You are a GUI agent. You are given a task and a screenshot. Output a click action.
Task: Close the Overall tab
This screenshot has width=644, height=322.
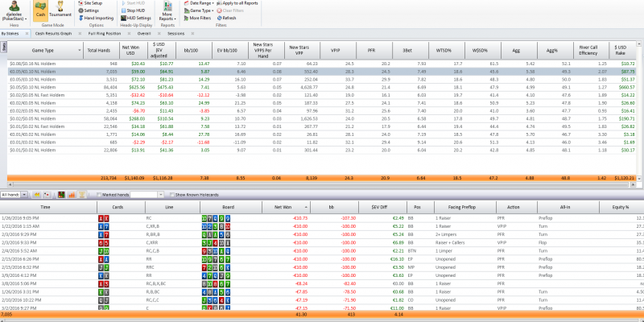coord(159,34)
